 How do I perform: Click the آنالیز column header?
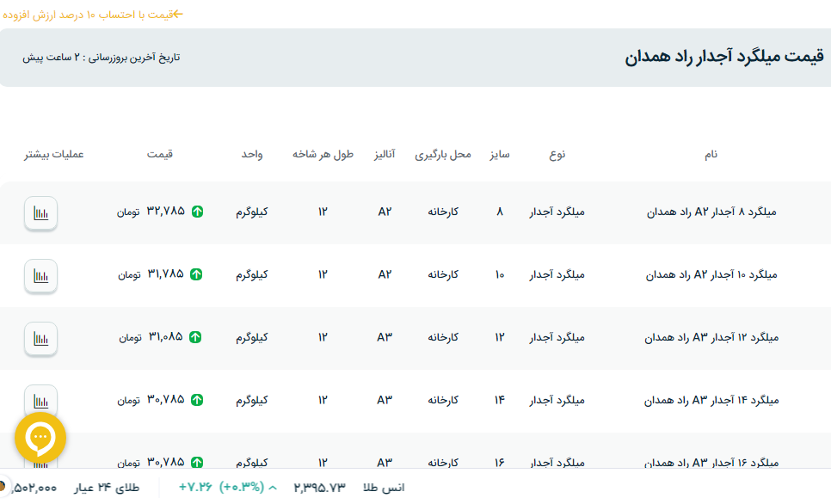[384, 155]
